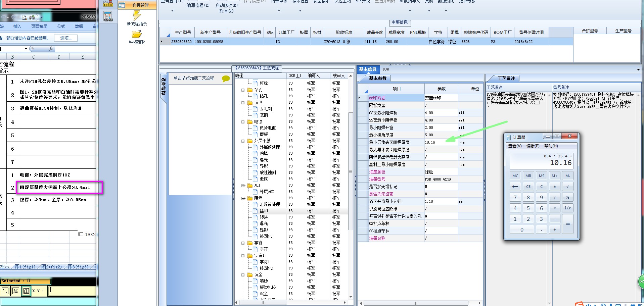Open the Bom查询2 folder icon

[x=137, y=34]
